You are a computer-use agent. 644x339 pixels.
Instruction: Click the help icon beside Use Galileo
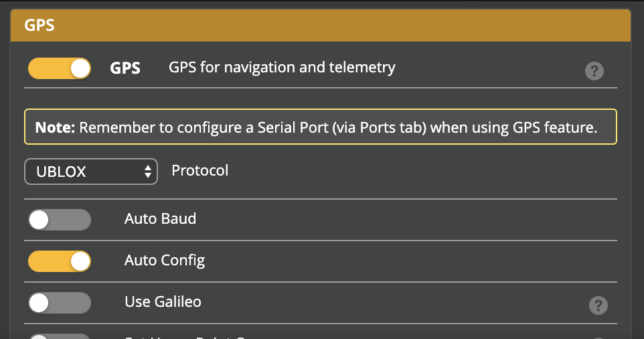click(x=598, y=306)
